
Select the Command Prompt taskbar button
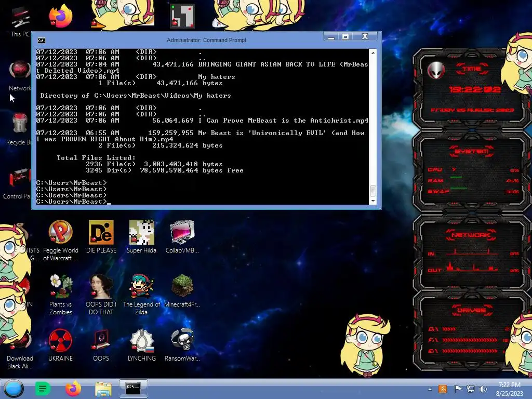[133, 389]
